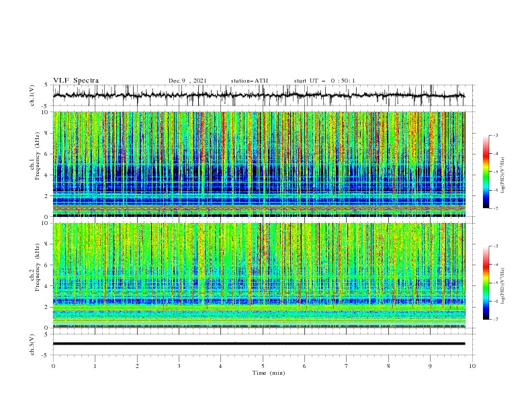
Task: Click time axis tick label "7"
Action: click(x=347, y=366)
